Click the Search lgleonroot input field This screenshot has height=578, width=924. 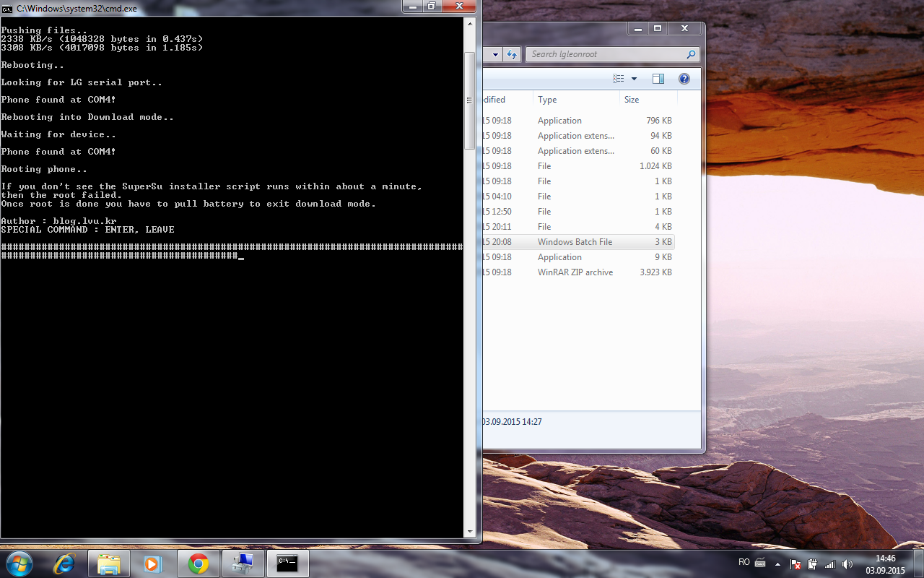[606, 54]
